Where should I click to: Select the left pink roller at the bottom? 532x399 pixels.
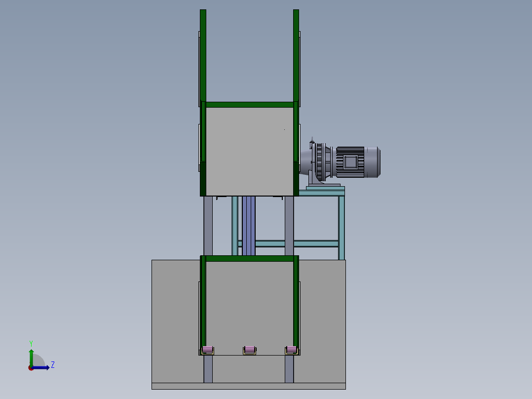point(207,350)
